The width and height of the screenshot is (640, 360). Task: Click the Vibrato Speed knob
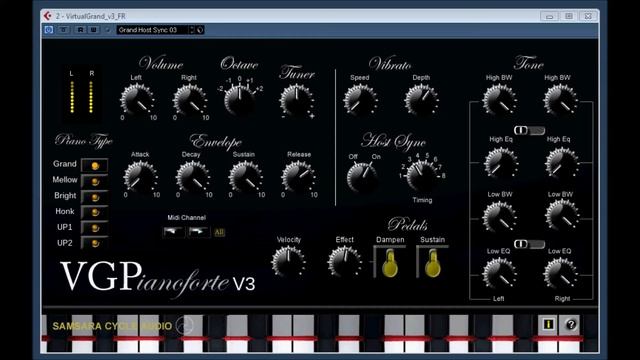[x=360, y=100]
